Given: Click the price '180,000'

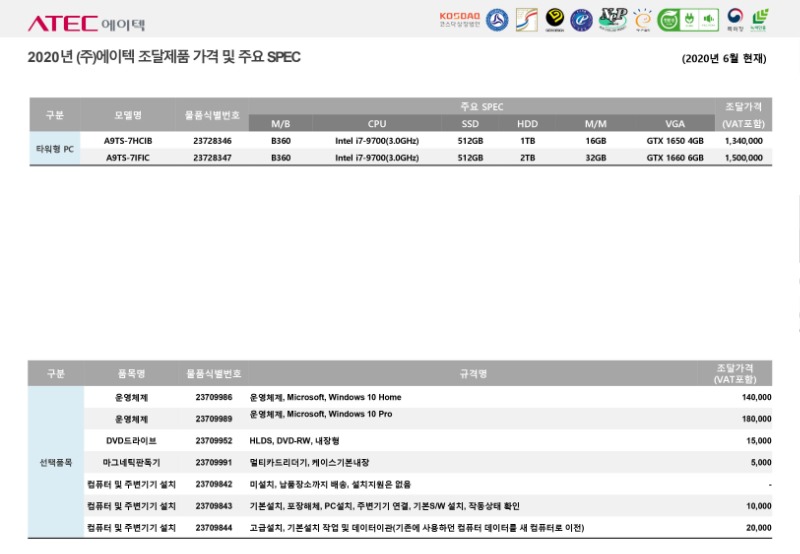Looking at the screenshot, I should tap(756, 419).
